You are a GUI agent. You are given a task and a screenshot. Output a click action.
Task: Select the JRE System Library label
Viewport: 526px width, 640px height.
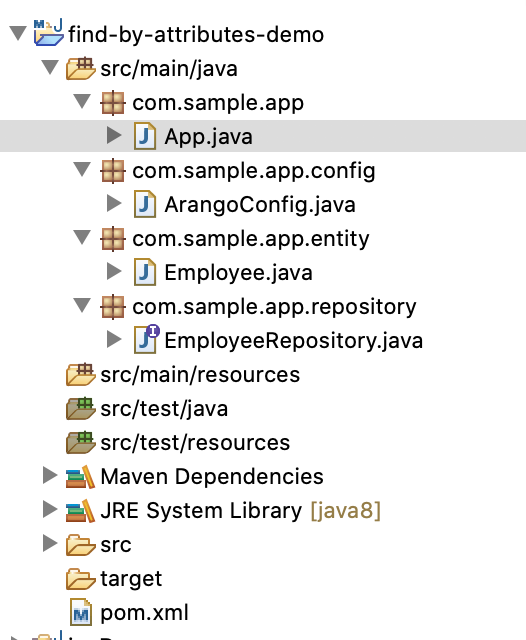(201, 511)
